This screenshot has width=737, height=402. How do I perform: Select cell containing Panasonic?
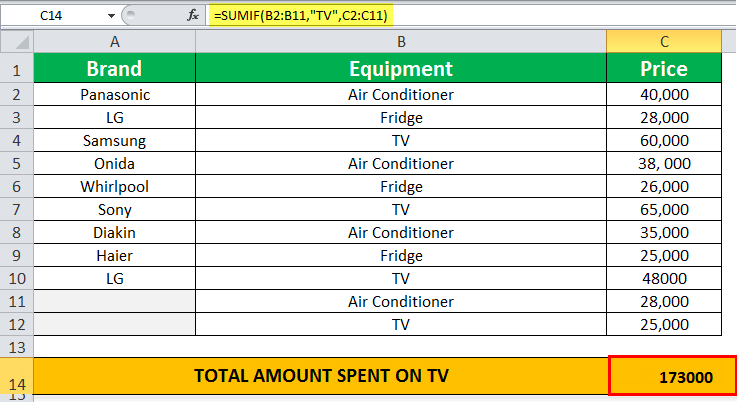(x=115, y=95)
